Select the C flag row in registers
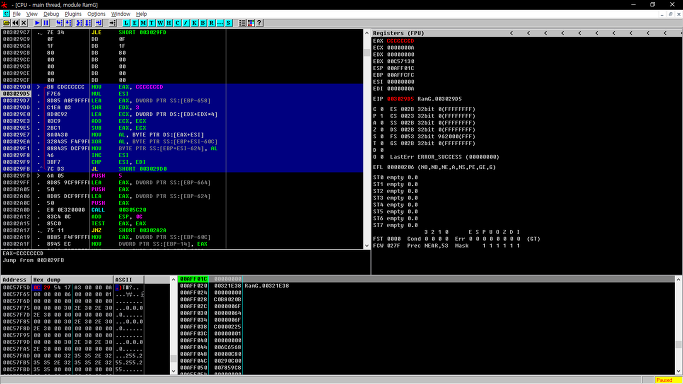 click(x=424, y=109)
